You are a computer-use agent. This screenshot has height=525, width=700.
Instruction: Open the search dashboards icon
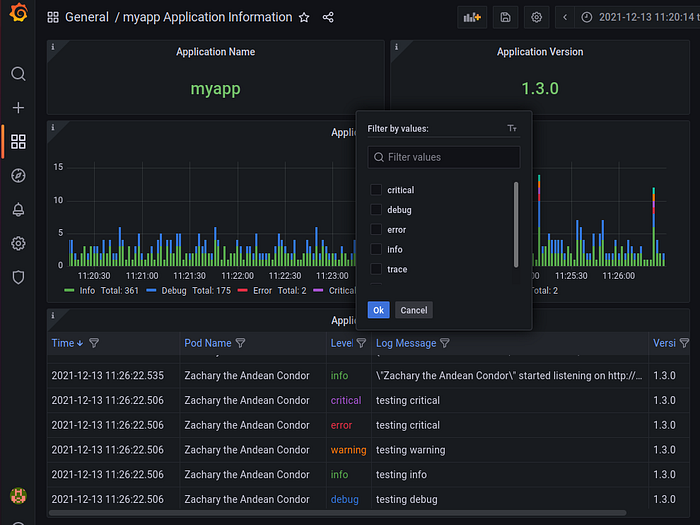18,74
